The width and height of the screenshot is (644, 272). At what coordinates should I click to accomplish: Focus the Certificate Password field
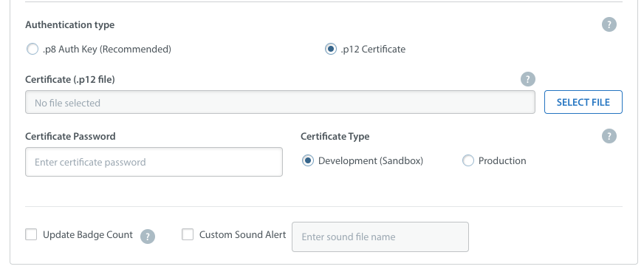coord(154,162)
